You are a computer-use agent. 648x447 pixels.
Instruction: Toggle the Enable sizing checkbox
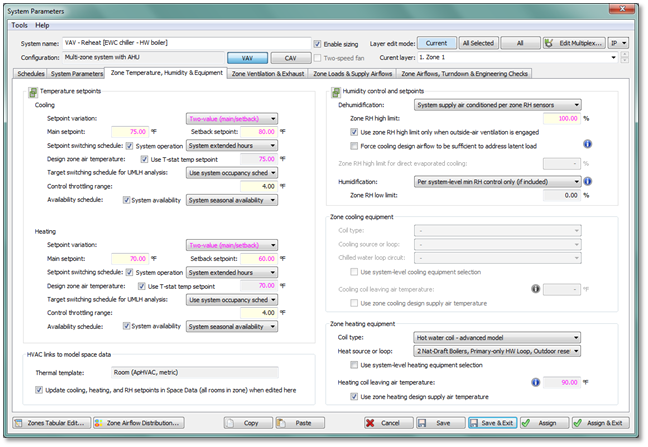pyautogui.click(x=317, y=44)
